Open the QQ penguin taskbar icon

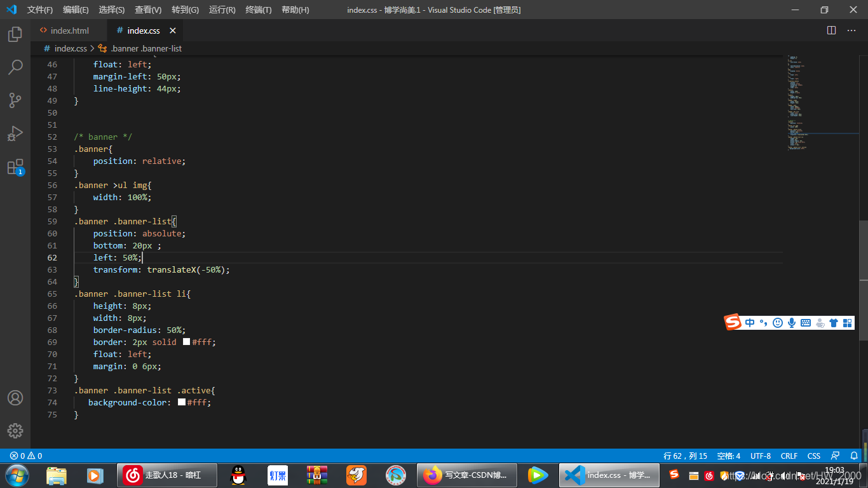[238, 475]
